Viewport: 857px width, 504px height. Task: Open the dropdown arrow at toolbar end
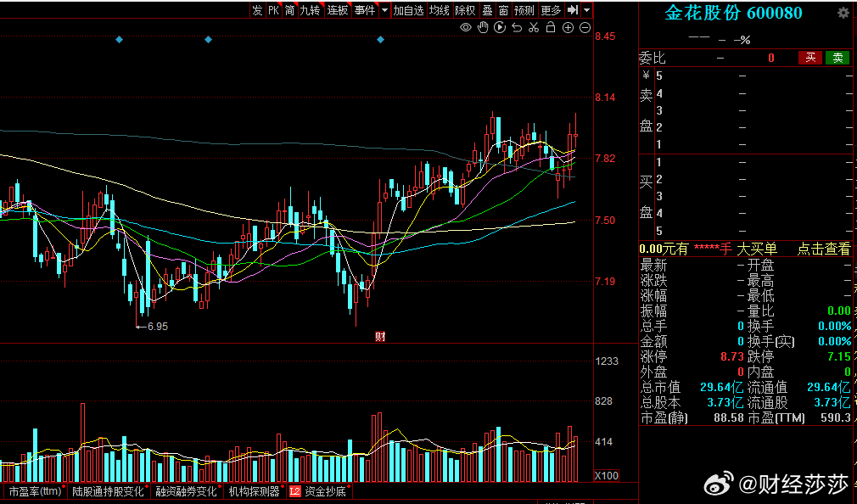(x=587, y=10)
